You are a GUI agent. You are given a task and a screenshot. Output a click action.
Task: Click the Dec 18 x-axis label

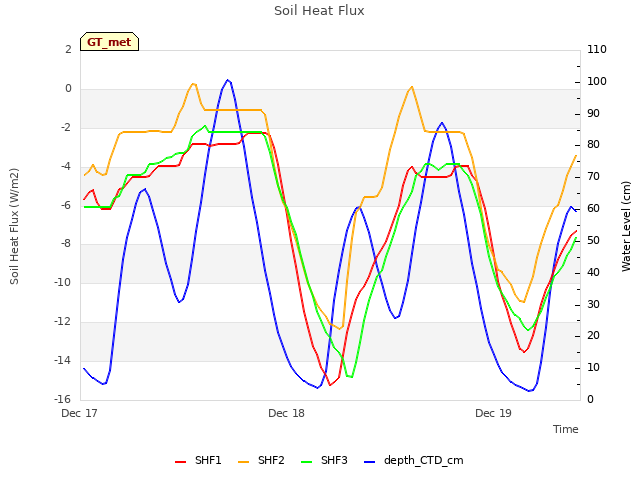coord(286,413)
